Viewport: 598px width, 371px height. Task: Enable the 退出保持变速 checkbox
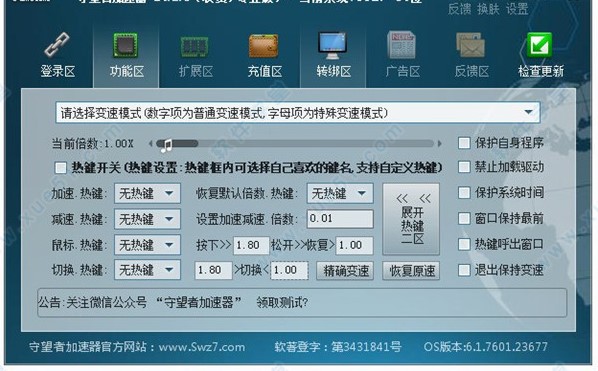click(x=464, y=270)
